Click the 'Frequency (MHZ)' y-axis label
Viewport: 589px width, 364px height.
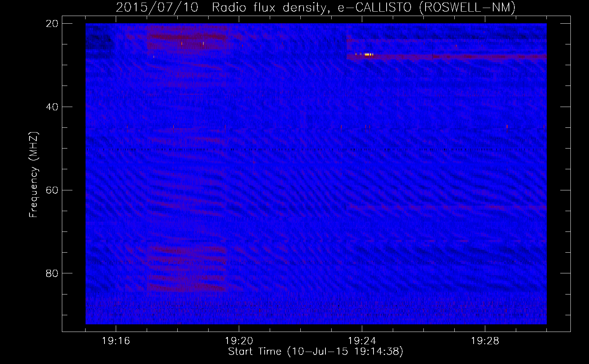(33, 175)
